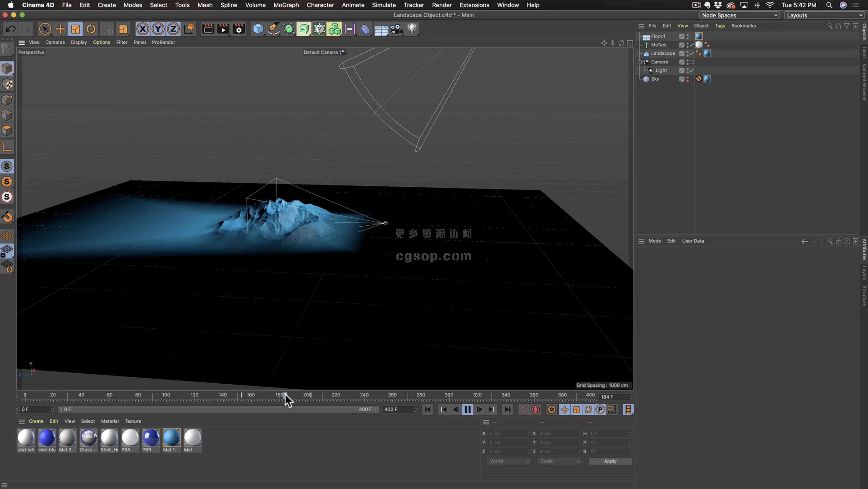Select the Rotate tool icon
The height and width of the screenshot is (489, 868).
[x=91, y=29]
